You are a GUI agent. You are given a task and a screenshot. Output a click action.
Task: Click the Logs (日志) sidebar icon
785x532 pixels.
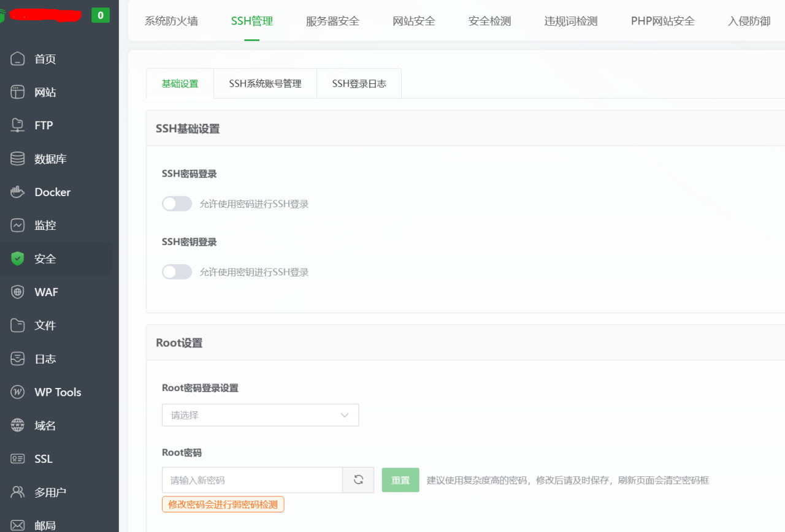click(x=18, y=359)
